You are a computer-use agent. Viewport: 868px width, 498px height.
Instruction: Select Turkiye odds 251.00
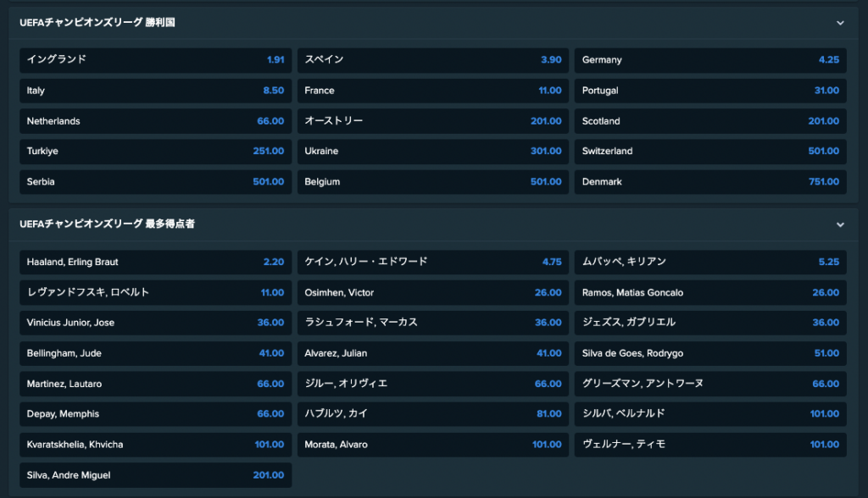(156, 151)
